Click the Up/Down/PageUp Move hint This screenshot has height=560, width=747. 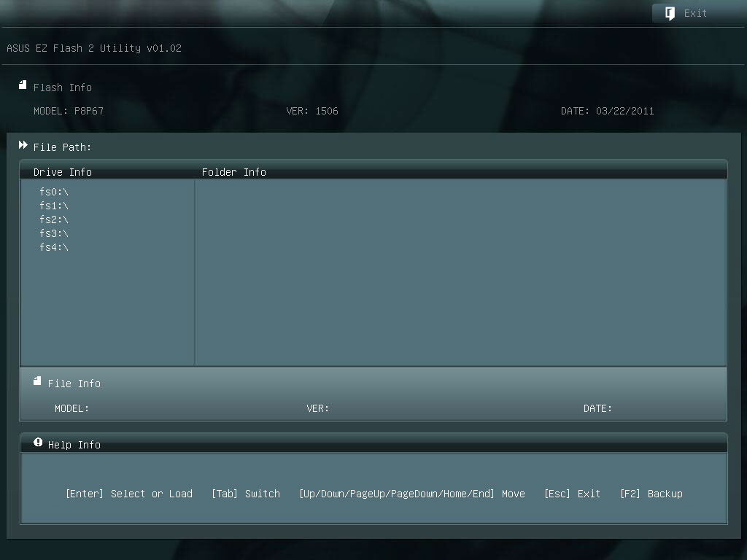(x=412, y=494)
